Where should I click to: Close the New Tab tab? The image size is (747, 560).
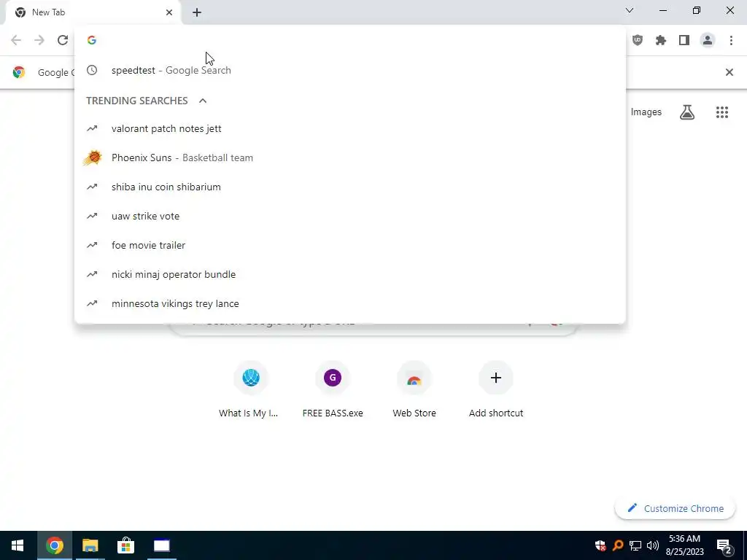tap(169, 12)
